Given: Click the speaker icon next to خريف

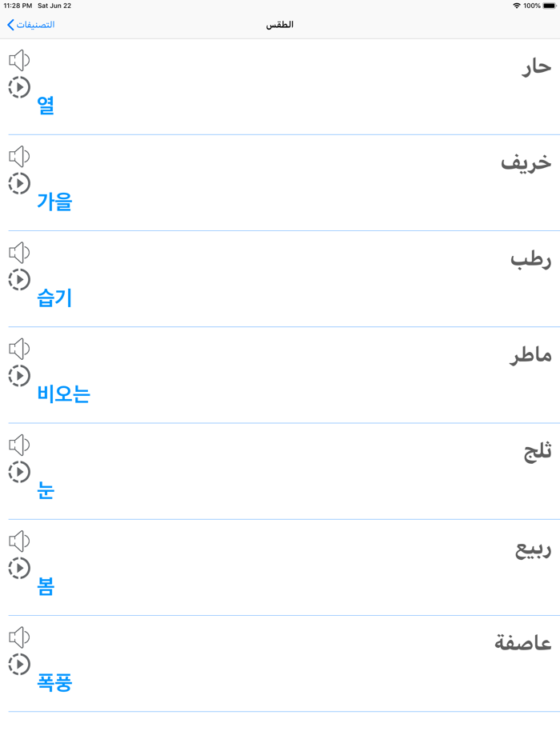Looking at the screenshot, I should [x=18, y=156].
